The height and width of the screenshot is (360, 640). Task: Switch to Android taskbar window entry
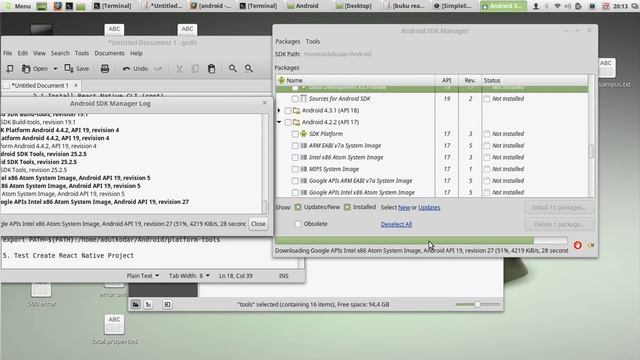pyautogui.click(x=303, y=6)
